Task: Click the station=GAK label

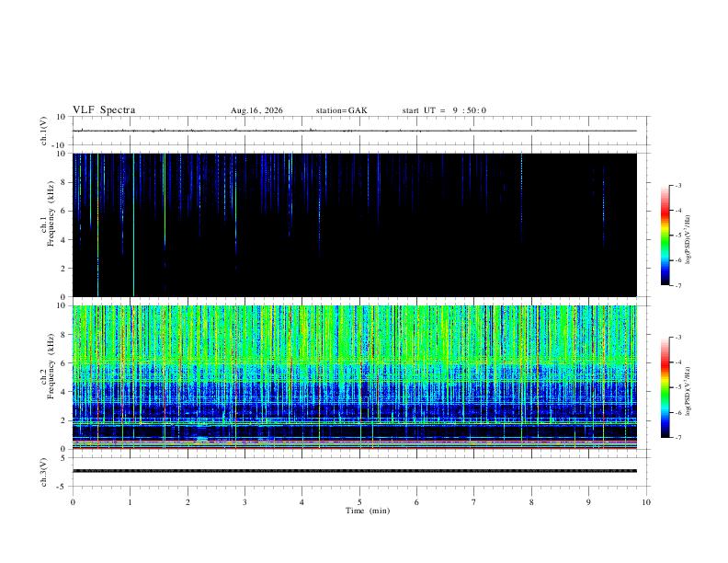Action: pyautogui.click(x=341, y=110)
